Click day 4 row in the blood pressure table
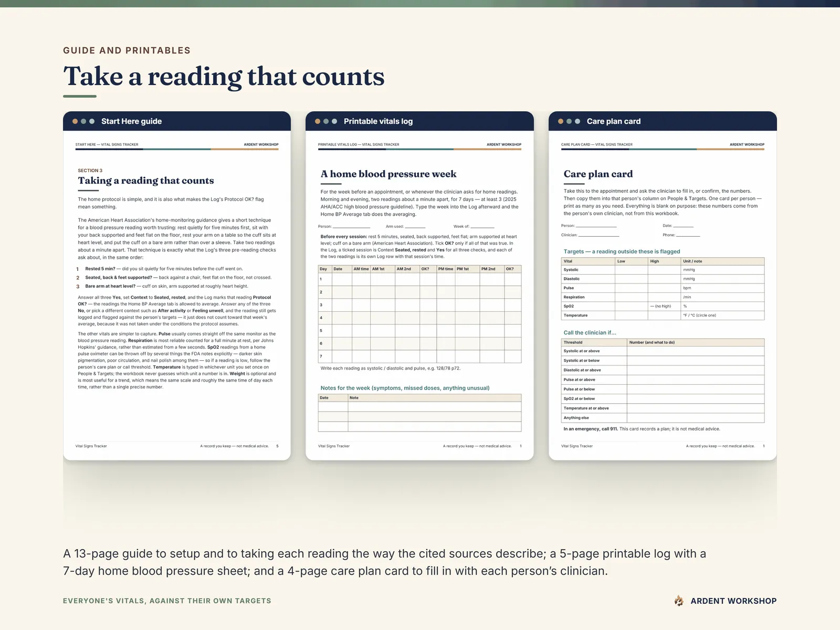The width and height of the screenshot is (840, 630). click(419, 318)
